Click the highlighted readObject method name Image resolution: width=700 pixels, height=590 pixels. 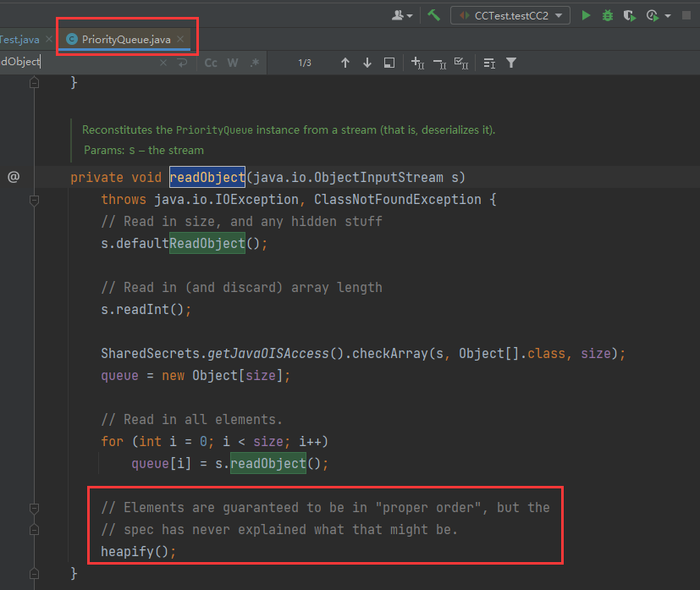point(207,177)
